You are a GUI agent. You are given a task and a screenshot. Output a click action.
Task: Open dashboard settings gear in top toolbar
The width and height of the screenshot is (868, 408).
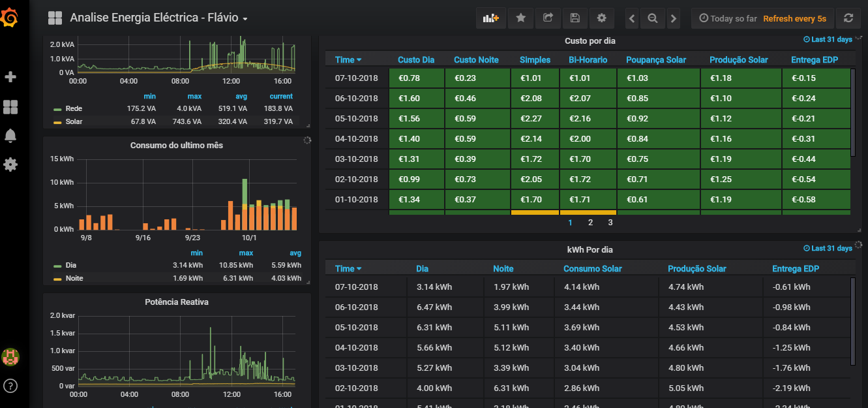(601, 18)
